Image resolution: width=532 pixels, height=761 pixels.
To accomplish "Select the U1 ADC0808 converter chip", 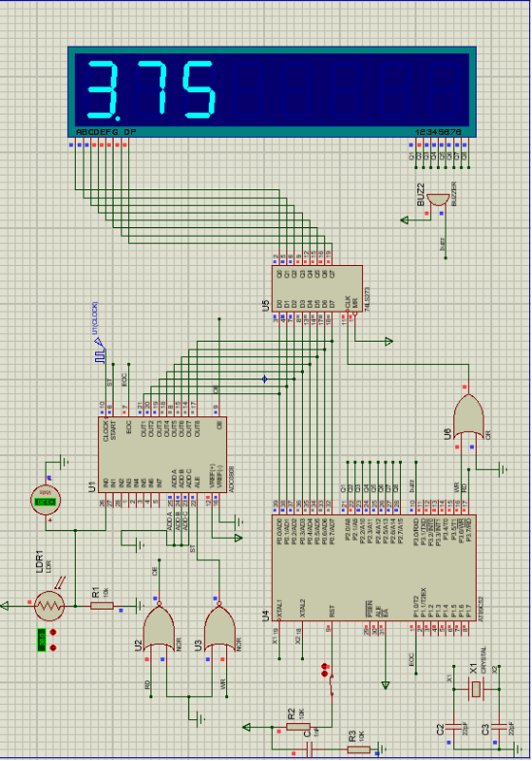I will coord(163,454).
